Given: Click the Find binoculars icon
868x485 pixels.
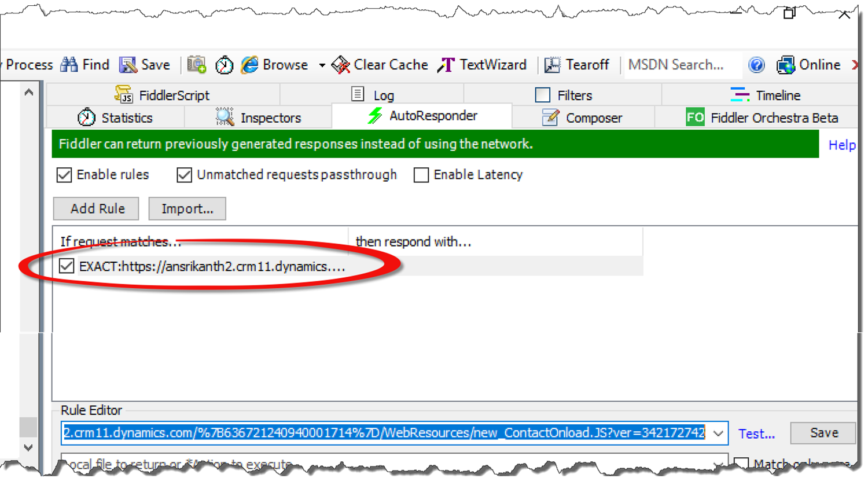Looking at the screenshot, I should click(69, 65).
